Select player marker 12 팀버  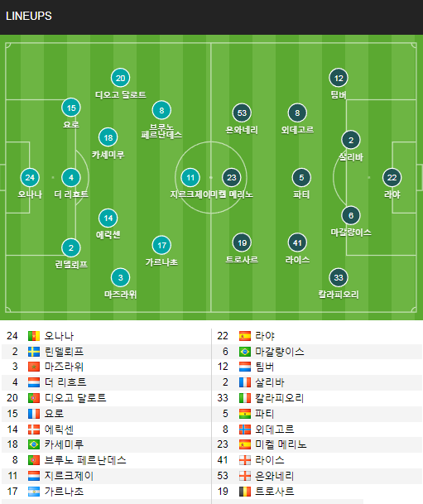339,78
